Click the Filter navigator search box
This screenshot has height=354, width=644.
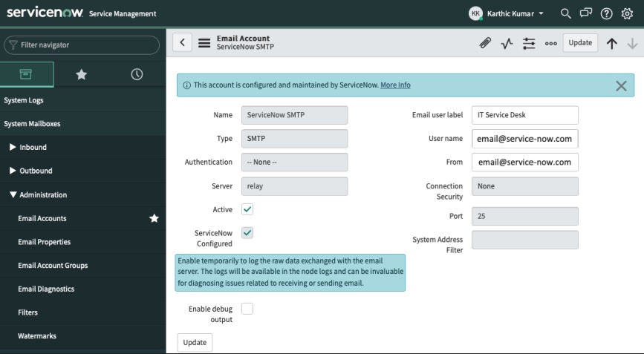[82, 45]
